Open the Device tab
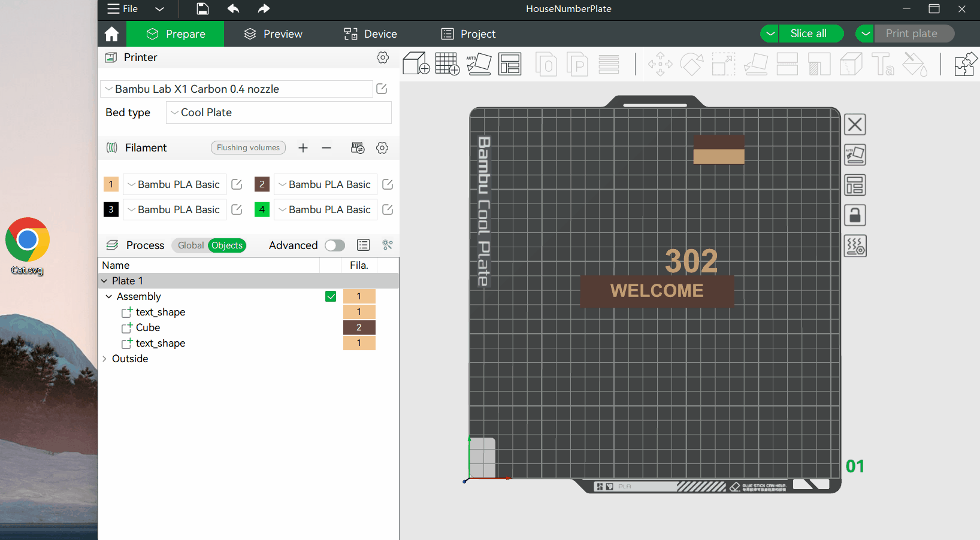Viewport: 980px width, 540px height. (x=370, y=34)
